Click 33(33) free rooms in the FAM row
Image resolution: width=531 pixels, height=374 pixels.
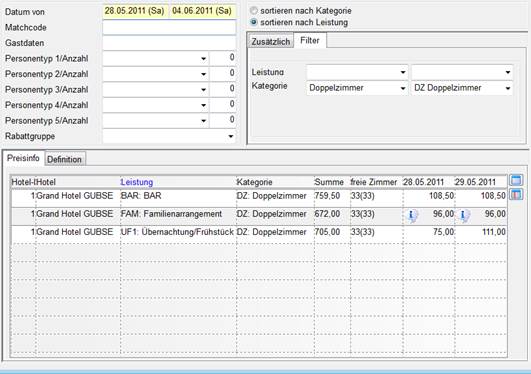pyautogui.click(x=363, y=214)
